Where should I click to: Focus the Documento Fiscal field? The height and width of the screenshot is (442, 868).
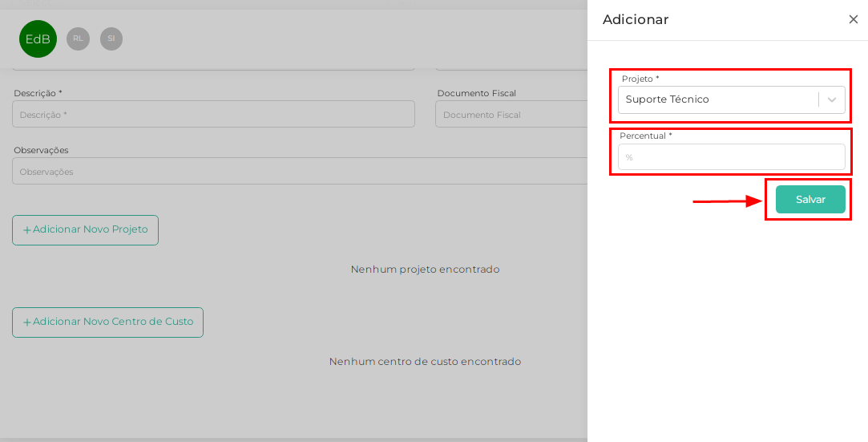tap(511, 114)
